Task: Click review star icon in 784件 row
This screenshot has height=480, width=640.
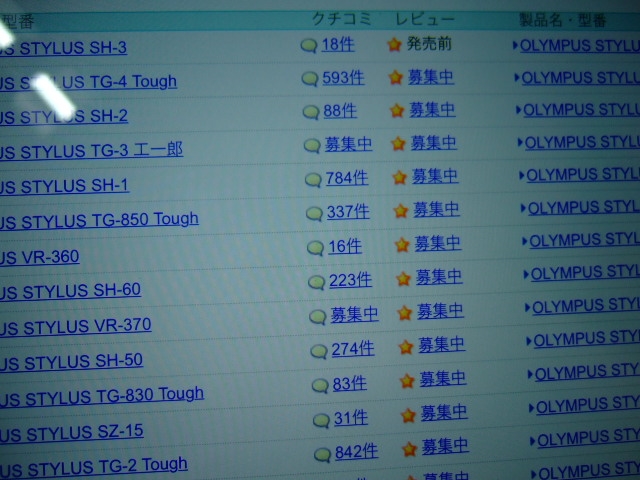Action: coord(400,177)
